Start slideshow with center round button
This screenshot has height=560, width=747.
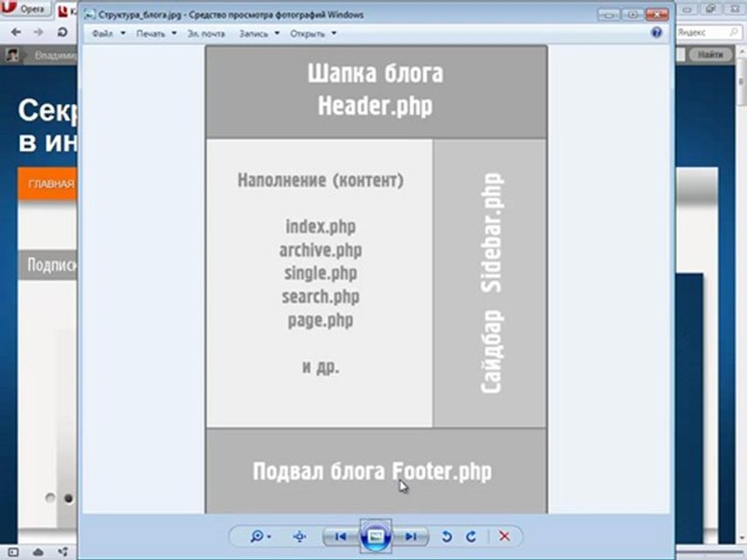[375, 537]
